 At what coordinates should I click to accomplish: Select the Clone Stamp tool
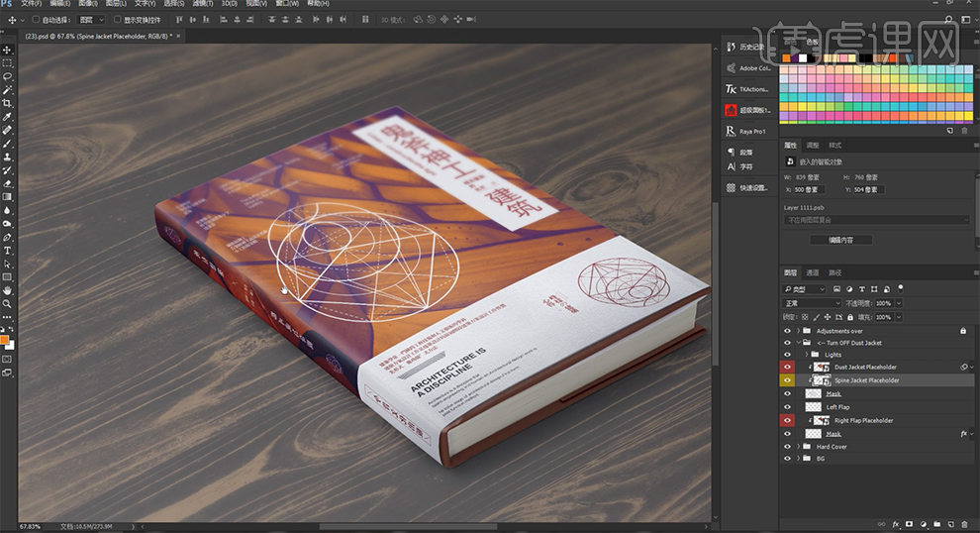[x=7, y=157]
